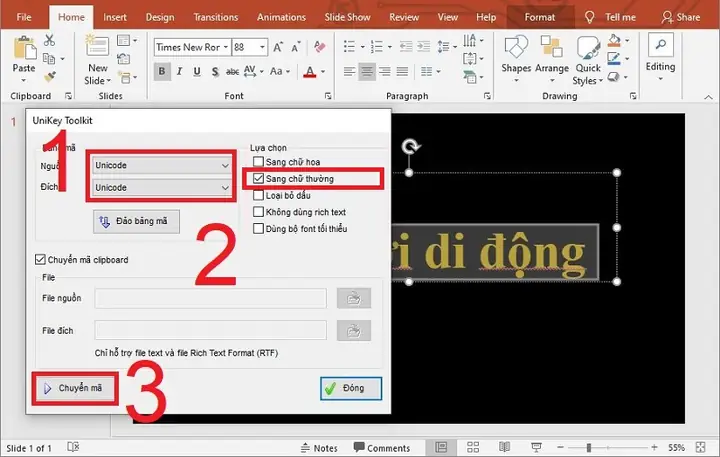Open the destination (Đích) Unicode dropdown
720x457 pixels.
point(162,187)
